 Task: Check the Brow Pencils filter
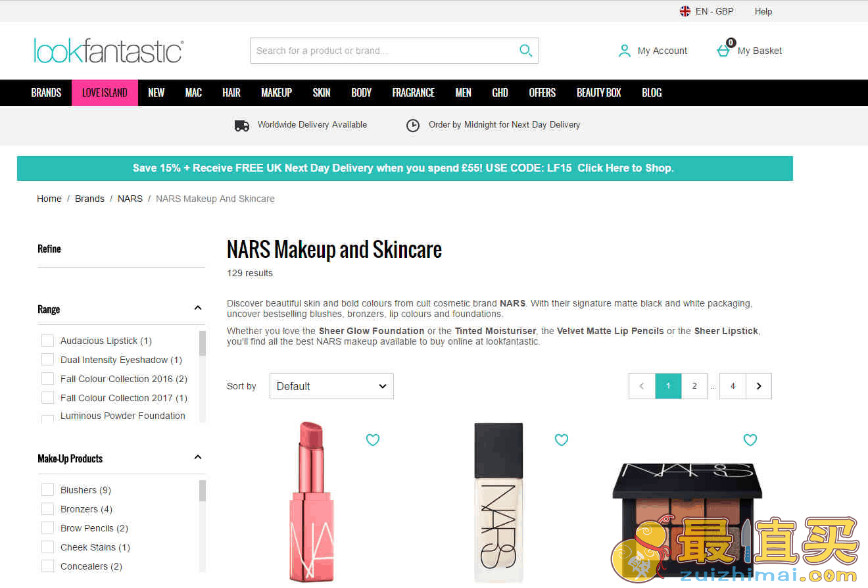click(x=47, y=528)
